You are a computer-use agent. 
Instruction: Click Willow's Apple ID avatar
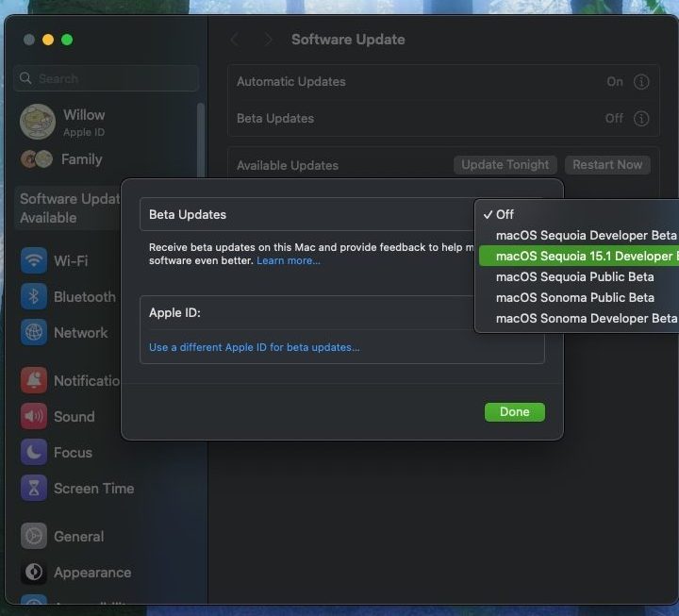pos(38,122)
